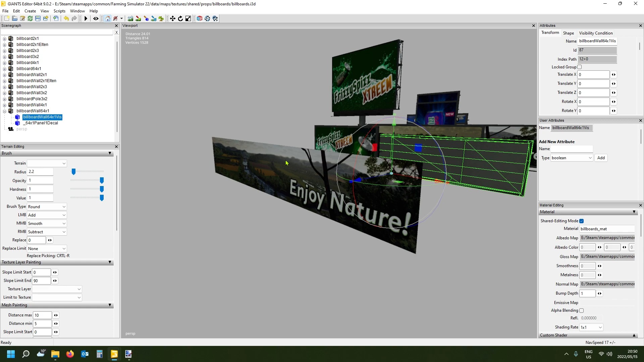Click the Hardness slider handle
This screenshot has height=362, width=644.
[x=102, y=189]
